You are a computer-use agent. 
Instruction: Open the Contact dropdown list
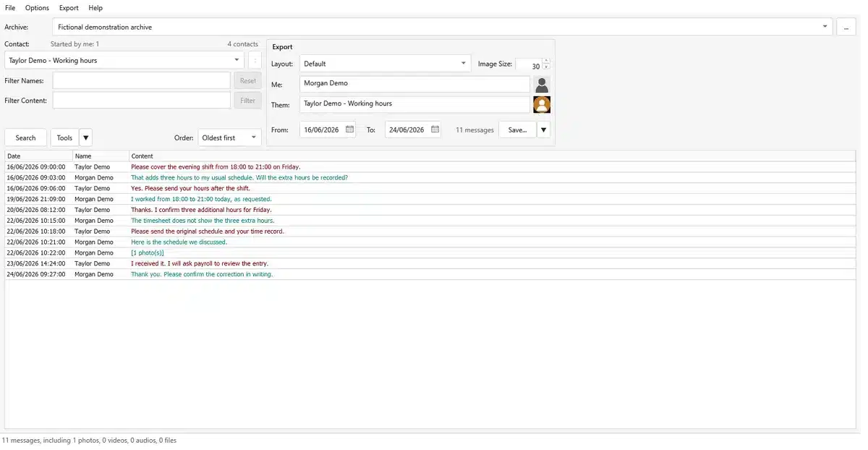237,60
